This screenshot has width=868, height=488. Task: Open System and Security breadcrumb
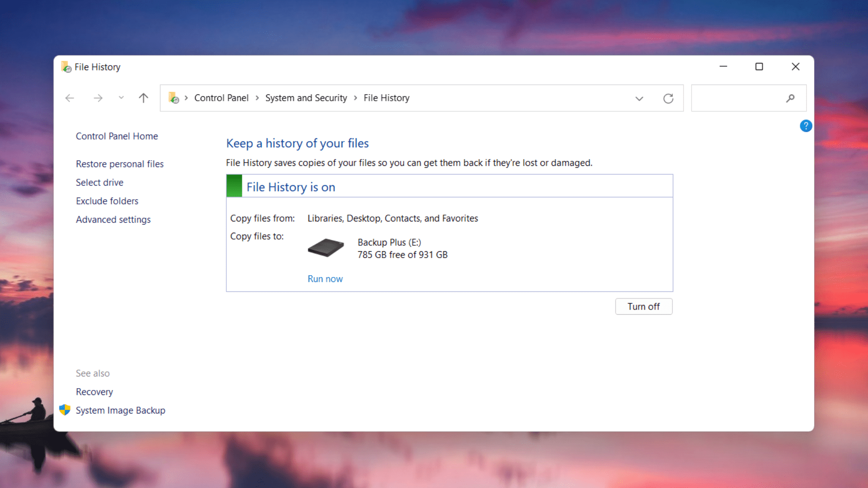pos(306,98)
